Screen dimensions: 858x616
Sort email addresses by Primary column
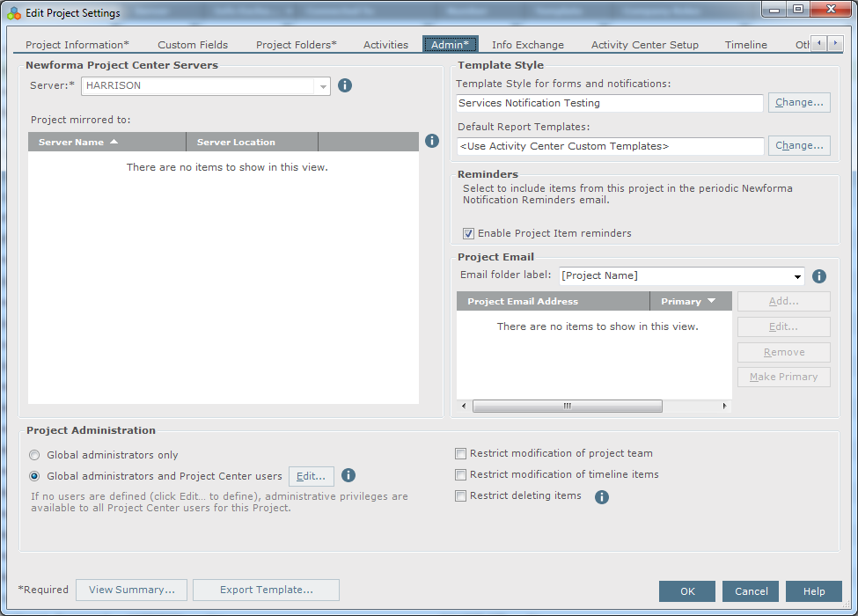click(x=691, y=302)
